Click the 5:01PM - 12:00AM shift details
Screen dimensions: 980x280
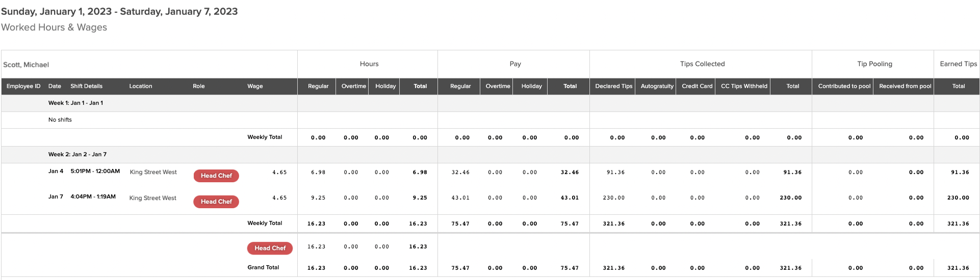tap(95, 172)
